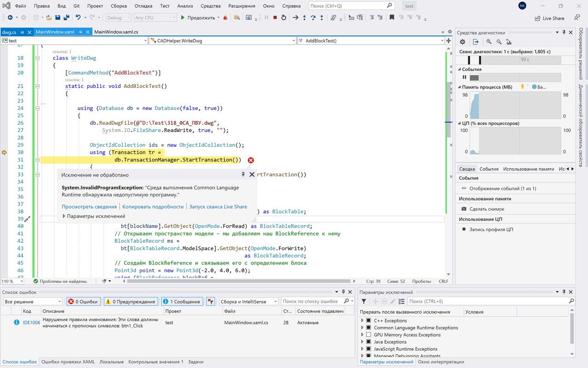Open the Использование памяти diagnostics tab
Screen dimensions: 588x368
click(x=528, y=169)
